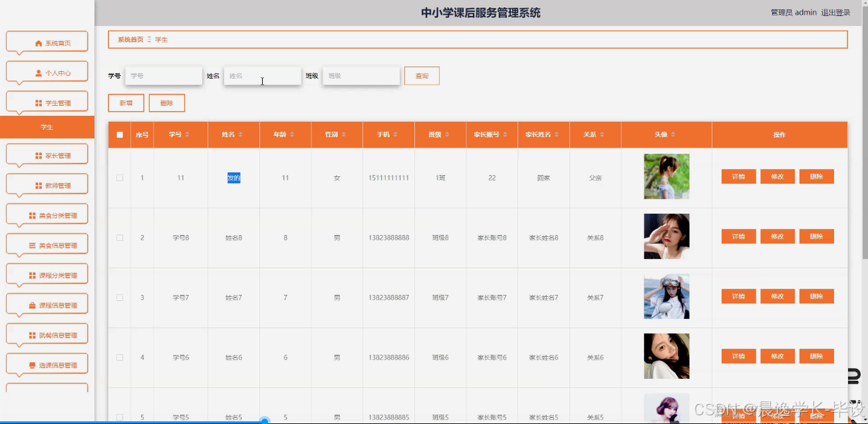The width and height of the screenshot is (868, 424).
Task: Click the 班级6 cell
Action: tap(440, 357)
